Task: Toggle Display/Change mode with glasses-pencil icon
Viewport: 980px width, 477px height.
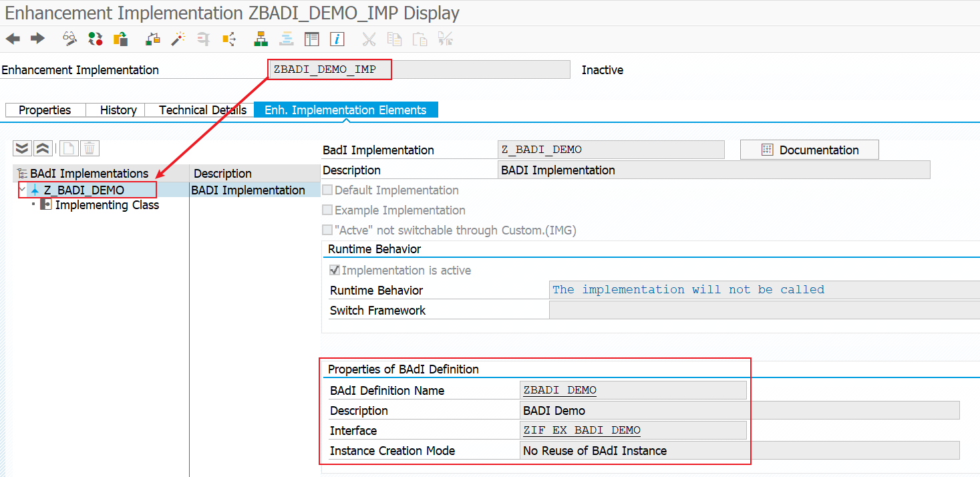Action: pos(70,39)
